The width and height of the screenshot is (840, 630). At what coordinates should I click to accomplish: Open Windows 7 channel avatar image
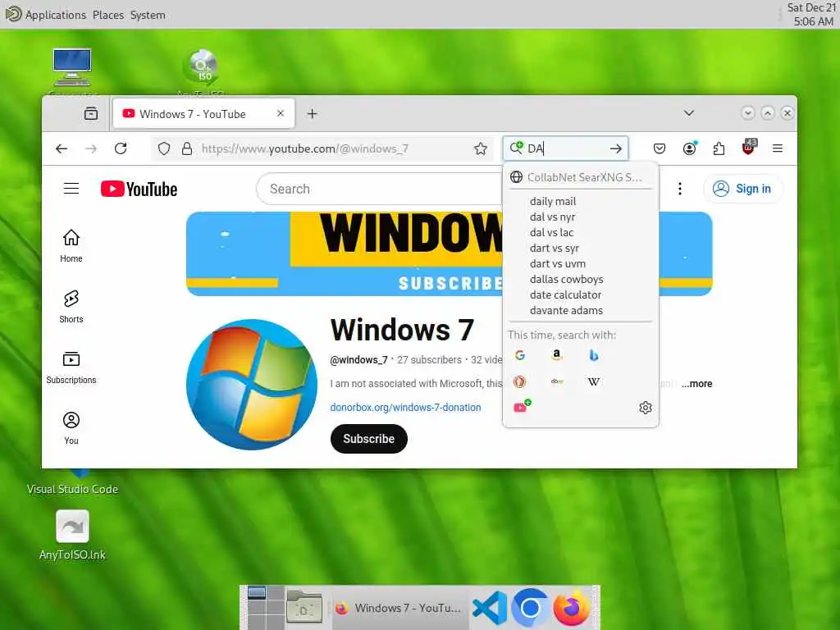pyautogui.click(x=252, y=385)
